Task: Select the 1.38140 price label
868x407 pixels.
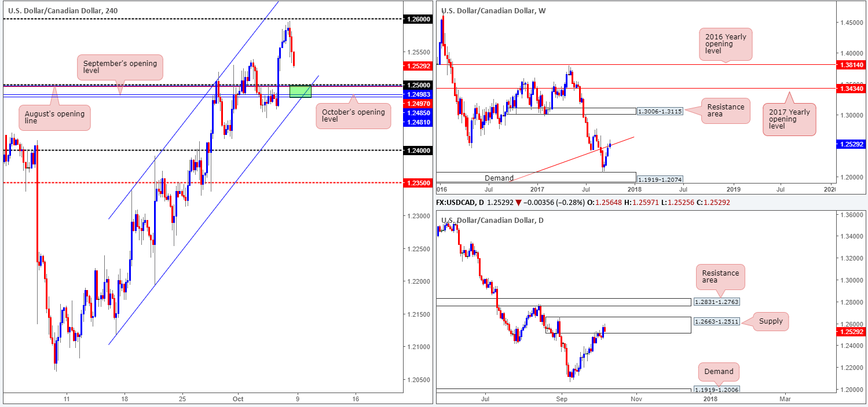Action: (x=851, y=65)
